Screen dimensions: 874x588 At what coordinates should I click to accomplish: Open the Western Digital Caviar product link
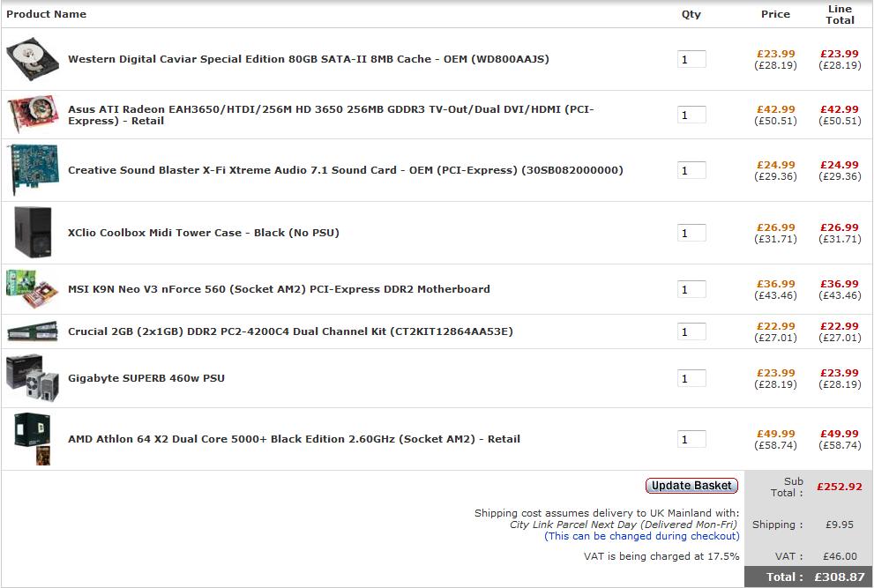click(308, 59)
